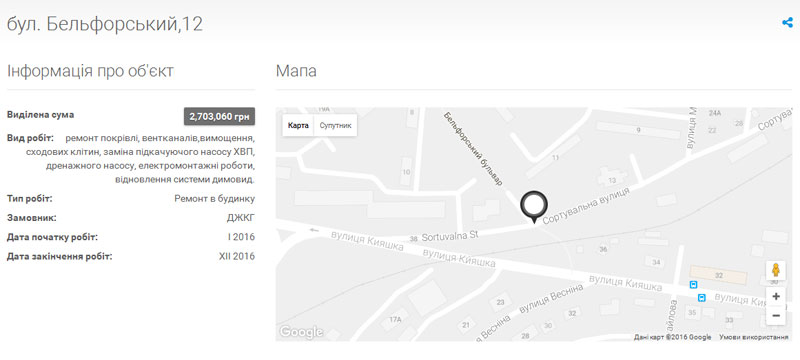Open the Google logo on the map

[x=301, y=332]
